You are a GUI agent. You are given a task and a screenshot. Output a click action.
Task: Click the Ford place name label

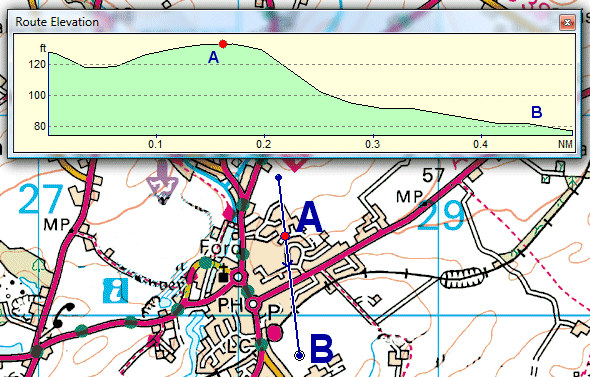tap(220, 248)
